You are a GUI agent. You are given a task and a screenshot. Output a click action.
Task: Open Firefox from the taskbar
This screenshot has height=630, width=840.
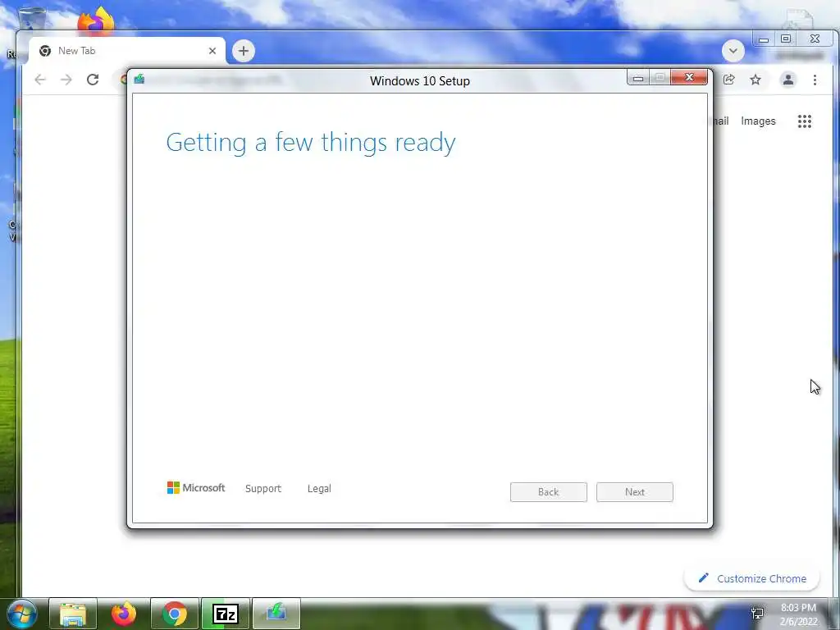point(124,614)
